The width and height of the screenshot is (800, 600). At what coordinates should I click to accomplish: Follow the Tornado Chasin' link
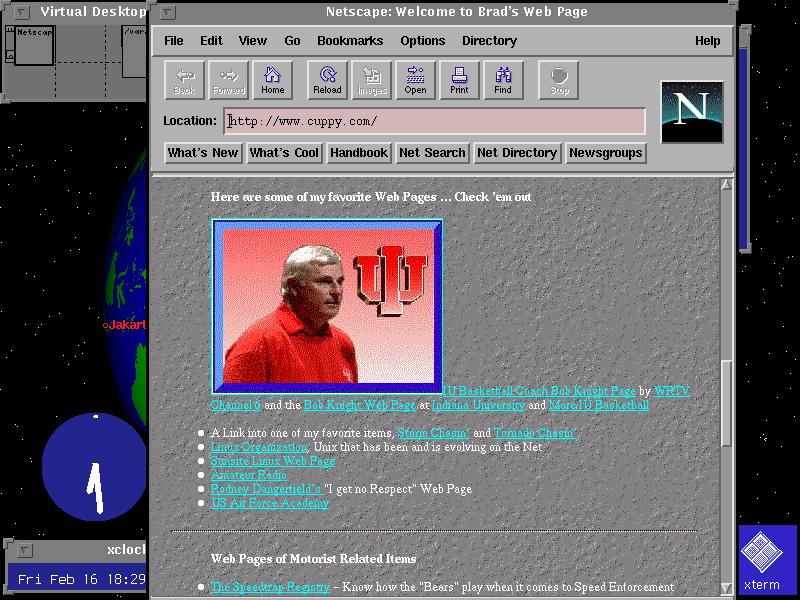pos(535,433)
